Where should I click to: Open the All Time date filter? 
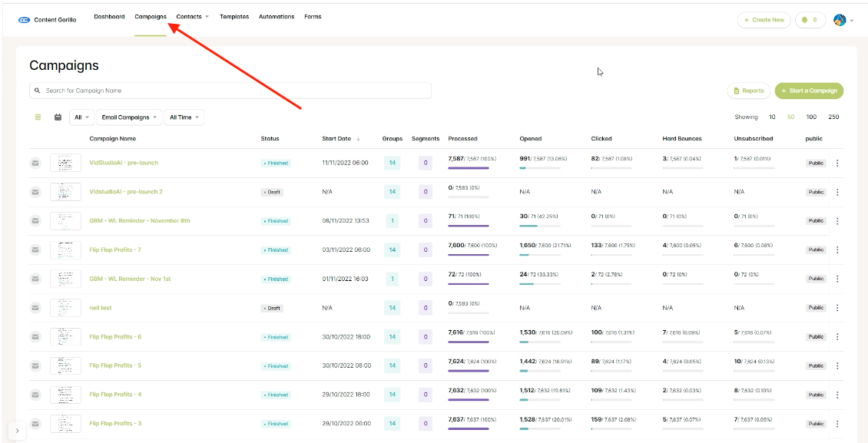pos(184,117)
